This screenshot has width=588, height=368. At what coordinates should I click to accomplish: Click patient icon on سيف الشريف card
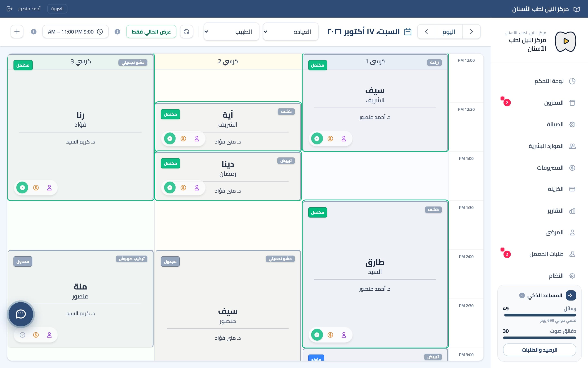point(344,139)
